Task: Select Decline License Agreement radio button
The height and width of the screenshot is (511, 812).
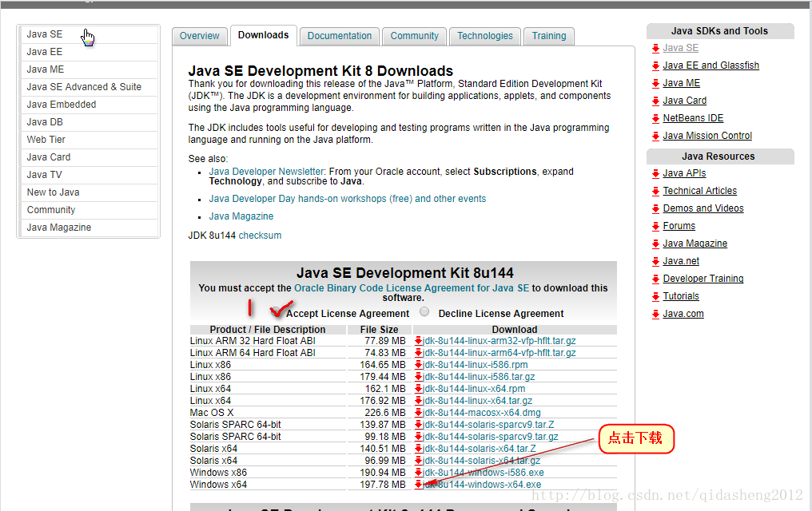Action: 424,311
